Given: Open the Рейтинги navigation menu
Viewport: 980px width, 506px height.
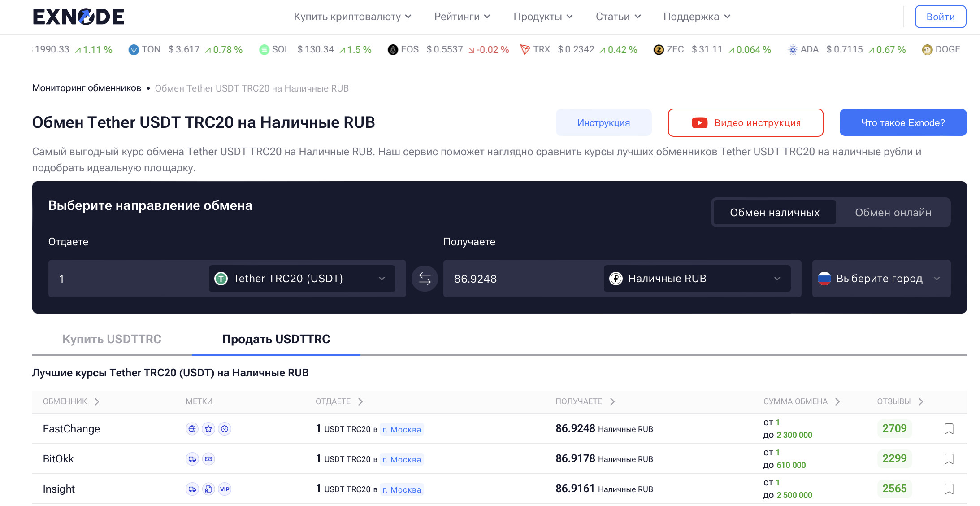Looking at the screenshot, I should tap(462, 17).
